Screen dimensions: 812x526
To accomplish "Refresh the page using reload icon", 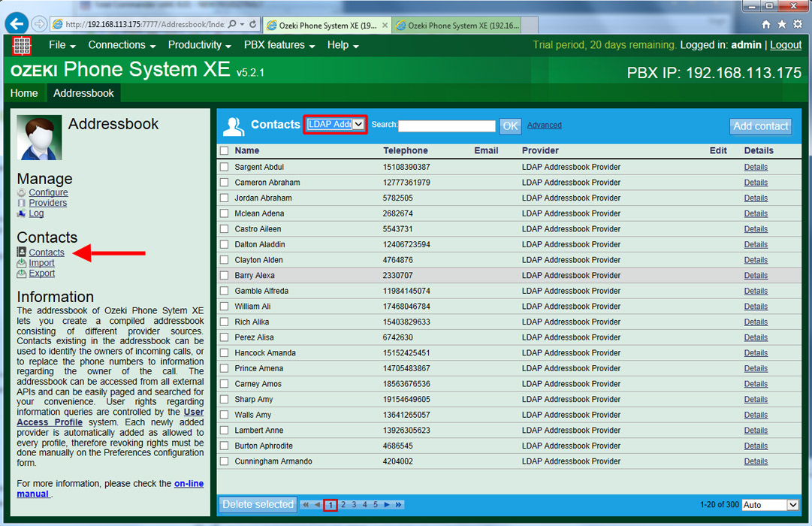I will pos(252,24).
